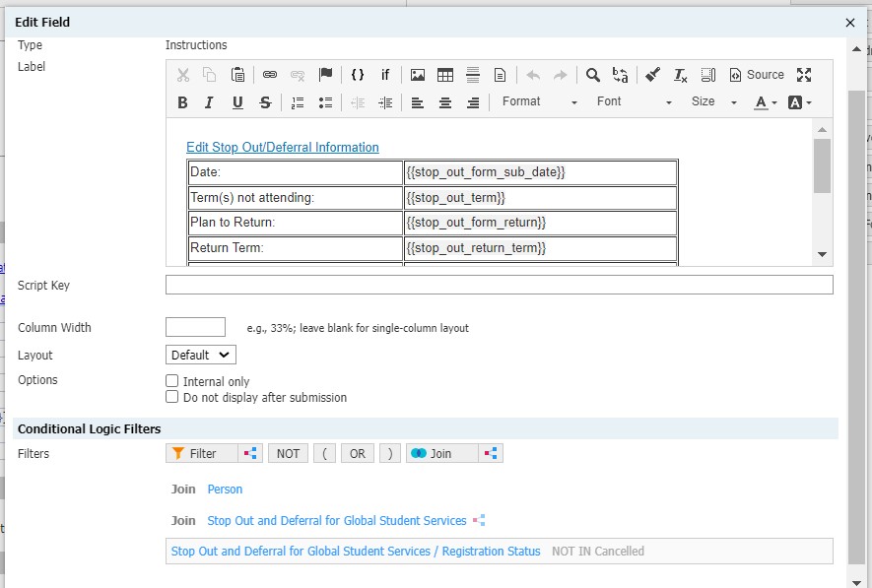The width and height of the screenshot is (872, 588).
Task: Open Edit Stop Out/Deferral Information link
Action: coord(283,147)
